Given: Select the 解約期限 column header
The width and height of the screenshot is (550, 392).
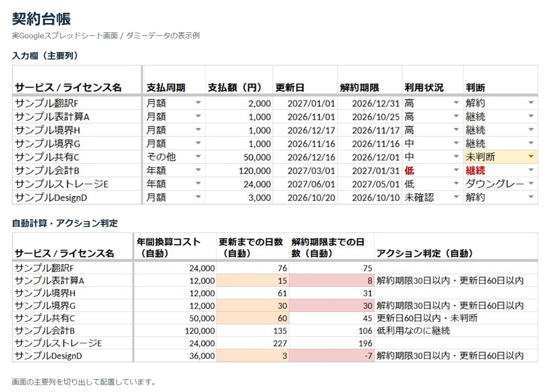Looking at the screenshot, I should [x=370, y=80].
